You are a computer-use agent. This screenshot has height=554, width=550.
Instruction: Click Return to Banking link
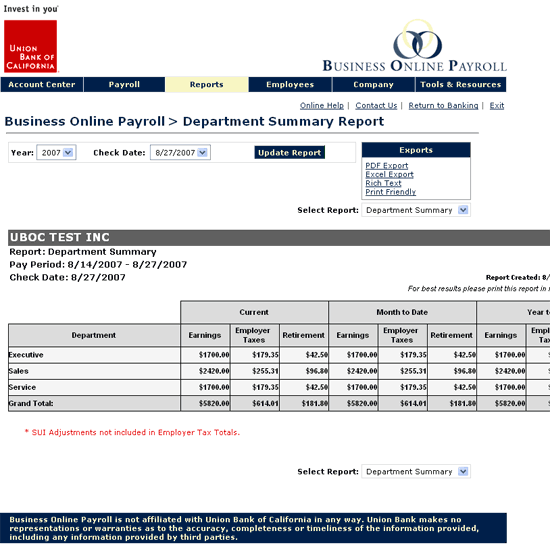pyautogui.click(x=443, y=105)
